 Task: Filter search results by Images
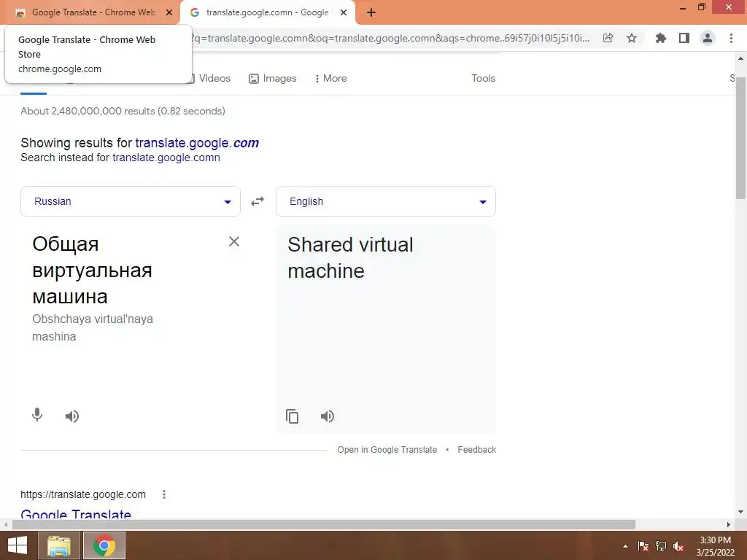273,78
